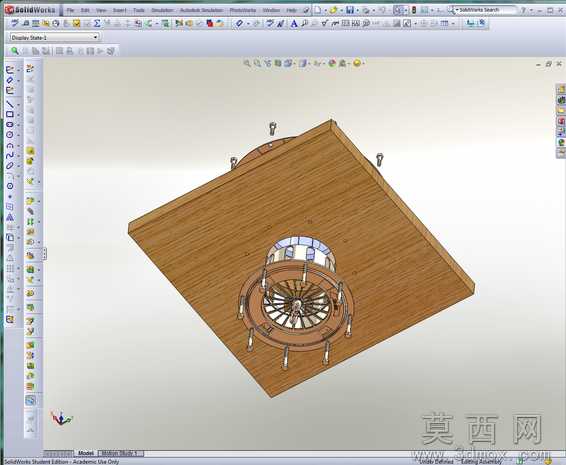Switch to the Model tab
This screenshot has width=566, height=465.
pos(86,453)
